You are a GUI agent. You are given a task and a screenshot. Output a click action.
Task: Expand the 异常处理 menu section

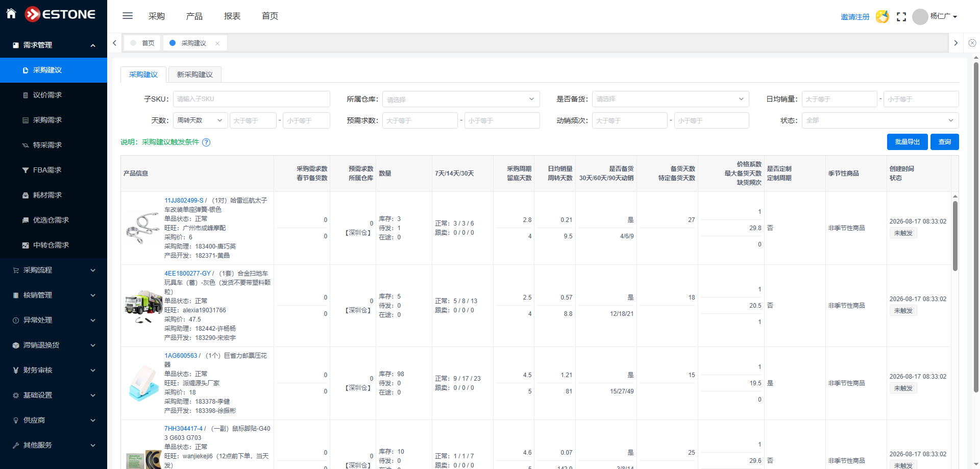[x=93, y=320]
